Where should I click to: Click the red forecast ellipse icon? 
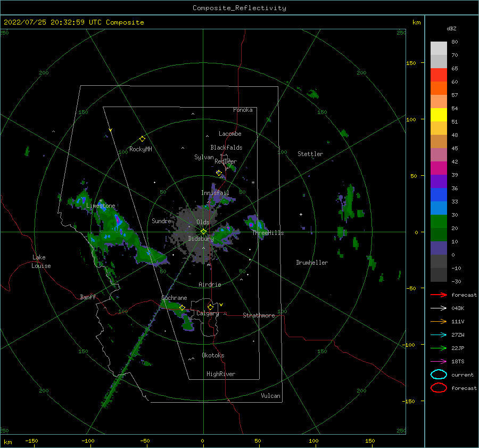[x=439, y=388]
